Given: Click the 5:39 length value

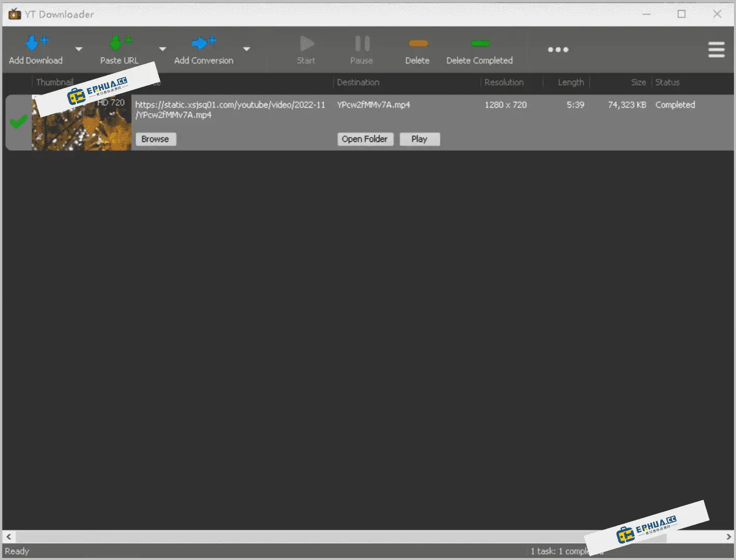Looking at the screenshot, I should click(575, 105).
